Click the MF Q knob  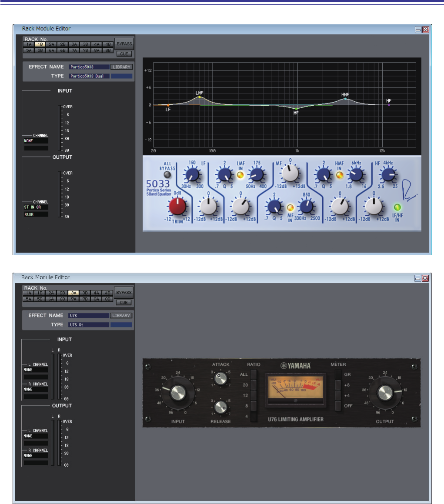point(274,207)
